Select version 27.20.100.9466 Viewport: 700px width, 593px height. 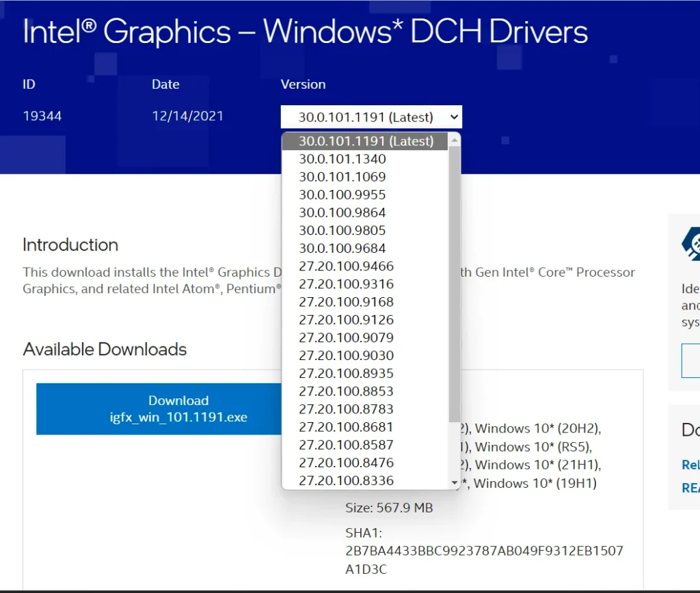365,266
